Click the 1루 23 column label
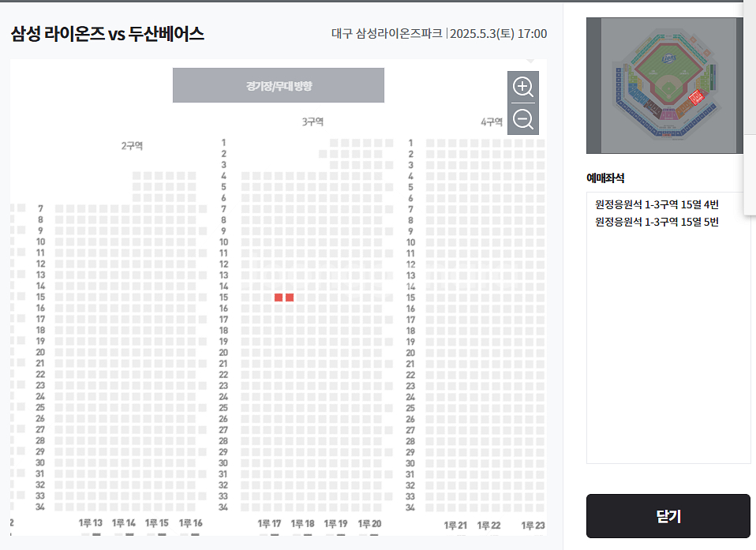 (533, 526)
